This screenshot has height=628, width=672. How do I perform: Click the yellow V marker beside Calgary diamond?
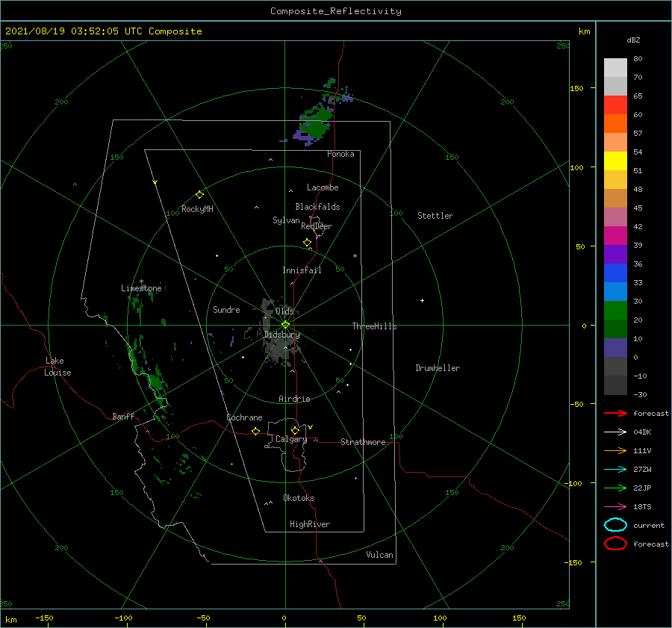(x=311, y=427)
